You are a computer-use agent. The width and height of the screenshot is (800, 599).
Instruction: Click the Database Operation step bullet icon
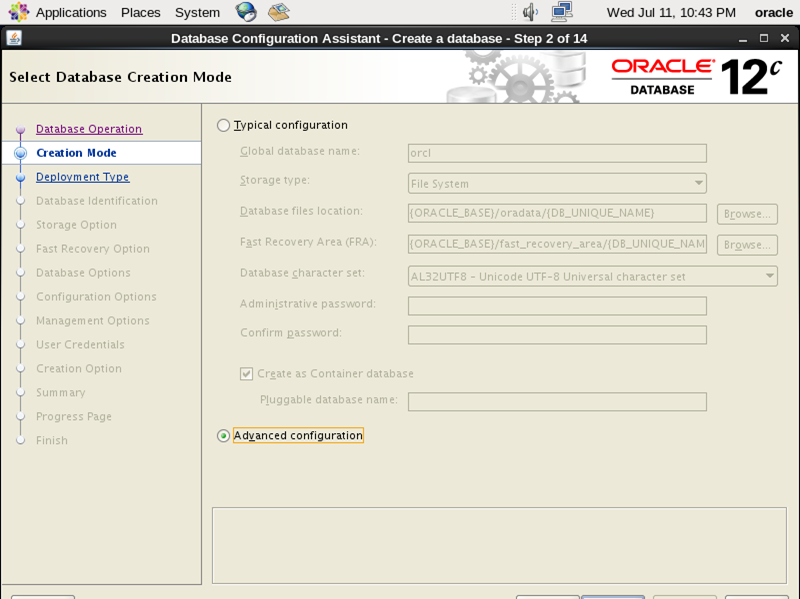(x=20, y=130)
